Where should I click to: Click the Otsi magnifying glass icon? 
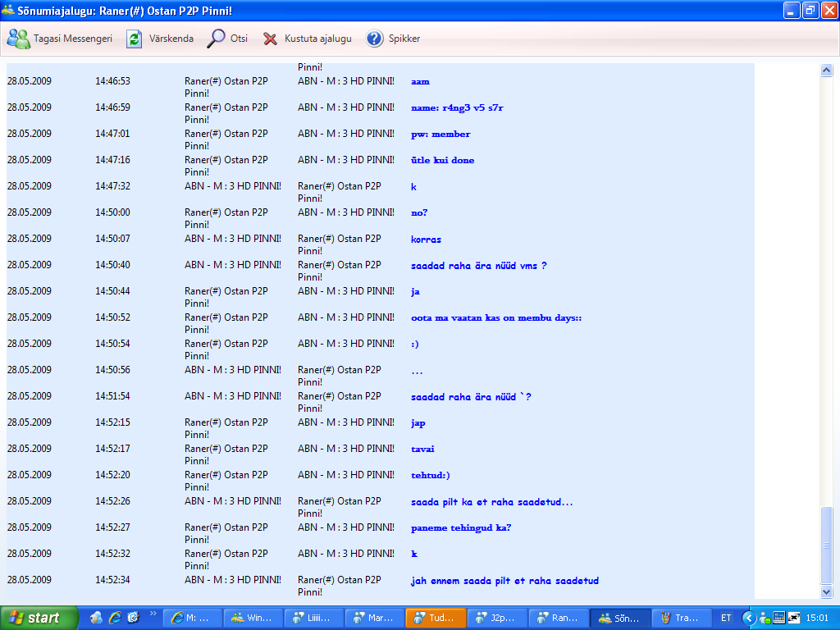216,39
